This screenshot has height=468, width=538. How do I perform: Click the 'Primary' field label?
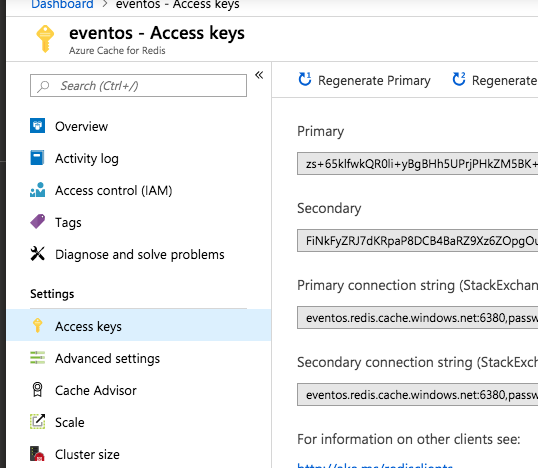coord(320,131)
